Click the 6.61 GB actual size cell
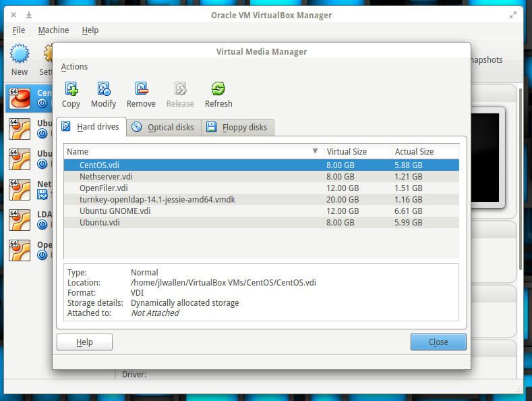Screen dimensions: 532x401 [x=409, y=211]
